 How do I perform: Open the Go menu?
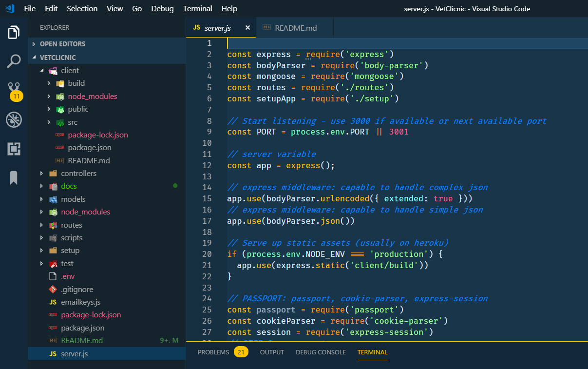137,9
